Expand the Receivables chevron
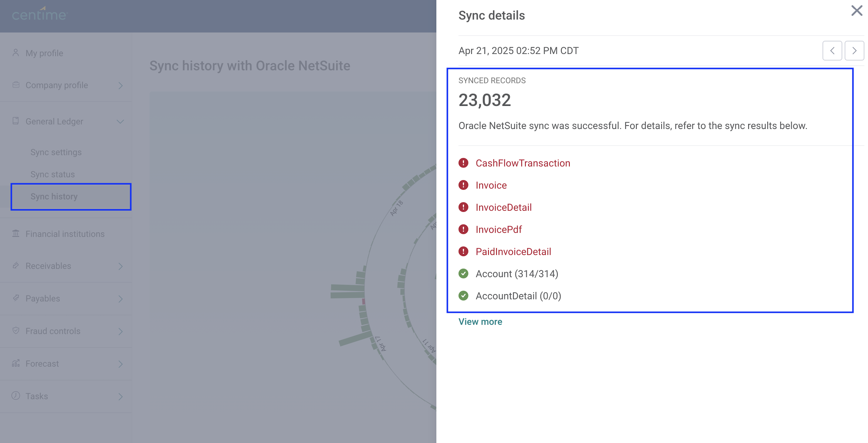This screenshot has height=443, width=868. click(120, 266)
